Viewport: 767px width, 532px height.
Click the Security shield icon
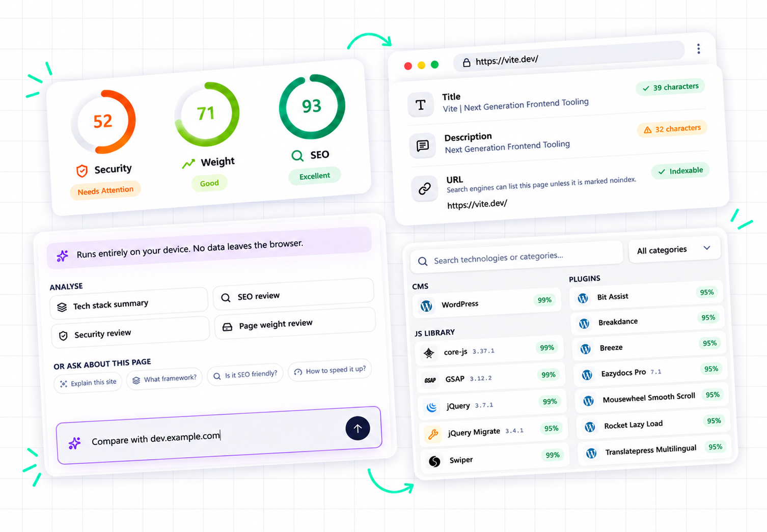point(81,171)
